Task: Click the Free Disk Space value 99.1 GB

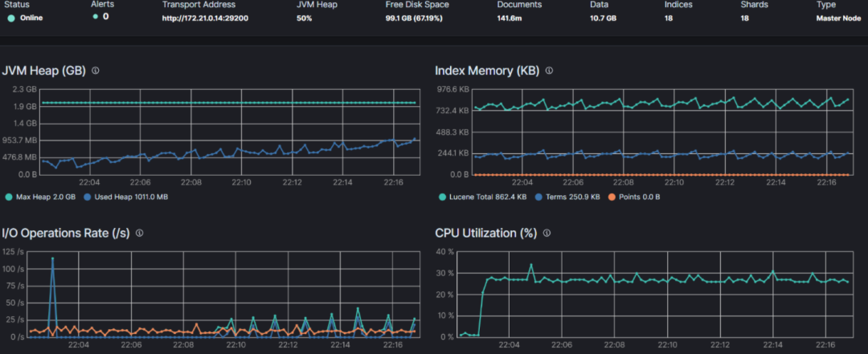Action: pos(416,18)
